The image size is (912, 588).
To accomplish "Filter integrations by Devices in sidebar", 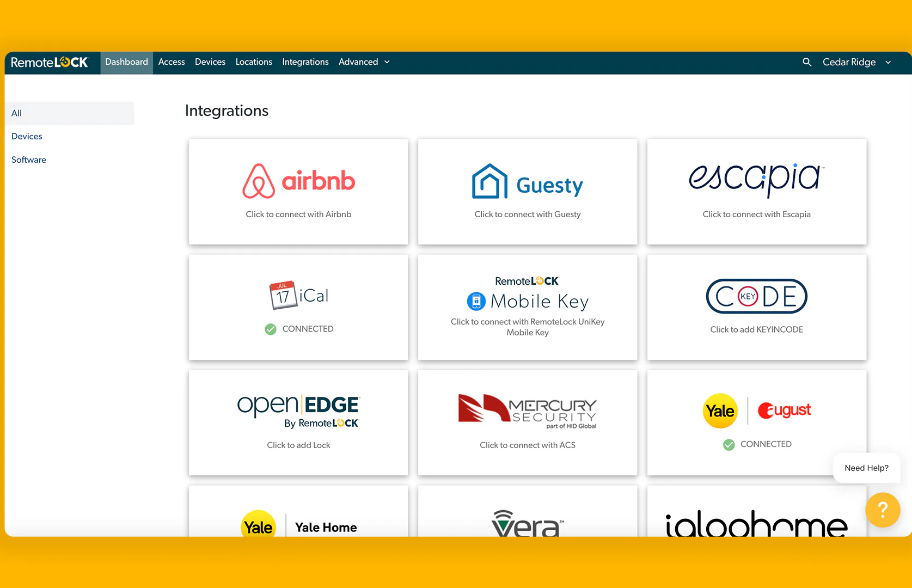I will pos(27,136).
